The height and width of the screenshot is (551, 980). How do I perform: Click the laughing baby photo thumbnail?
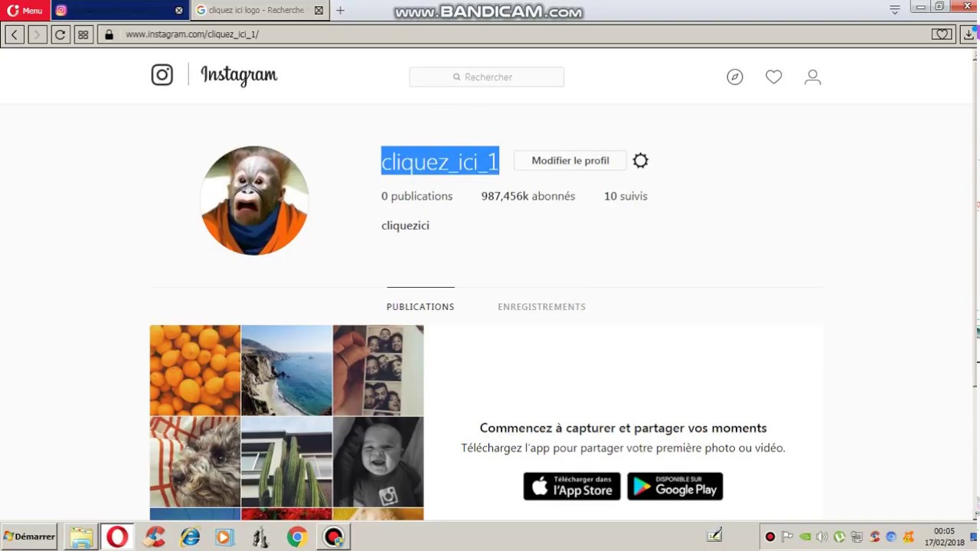pos(378,461)
